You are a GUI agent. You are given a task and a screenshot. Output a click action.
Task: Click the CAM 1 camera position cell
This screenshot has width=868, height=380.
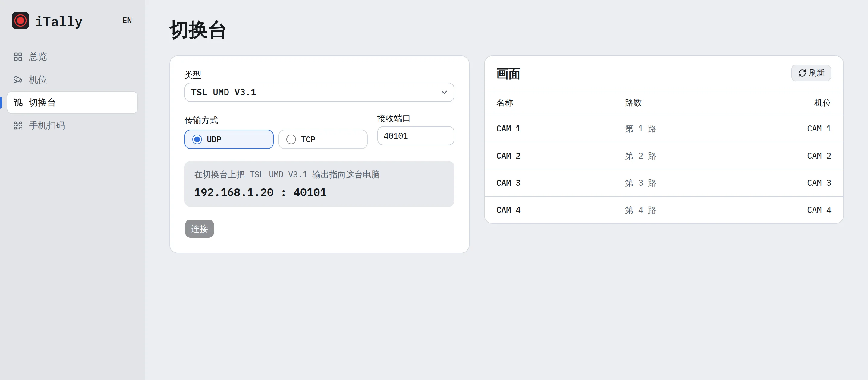tap(819, 129)
